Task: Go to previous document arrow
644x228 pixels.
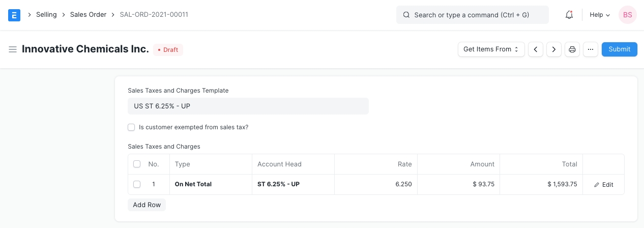Action: tap(536, 49)
